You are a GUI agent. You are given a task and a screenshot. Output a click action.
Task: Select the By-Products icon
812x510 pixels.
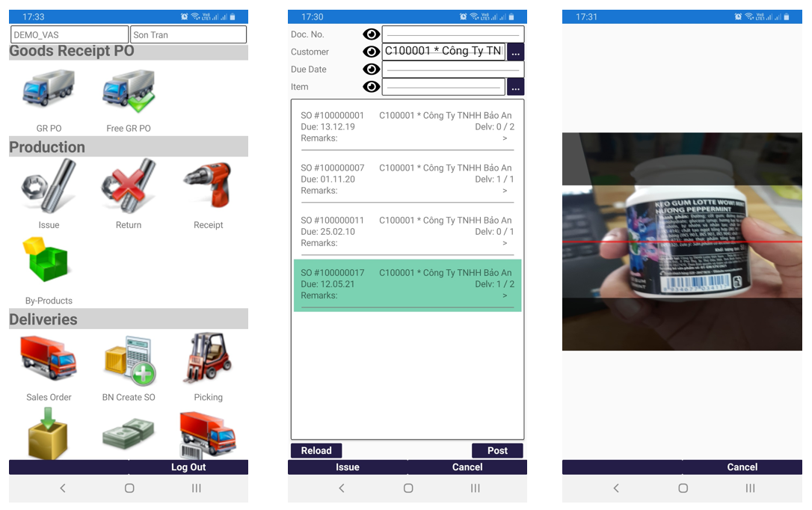[x=49, y=262]
